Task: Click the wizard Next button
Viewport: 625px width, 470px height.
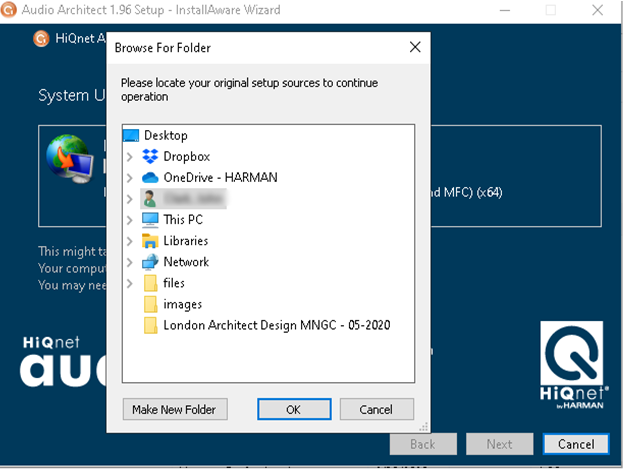Action: click(499, 444)
